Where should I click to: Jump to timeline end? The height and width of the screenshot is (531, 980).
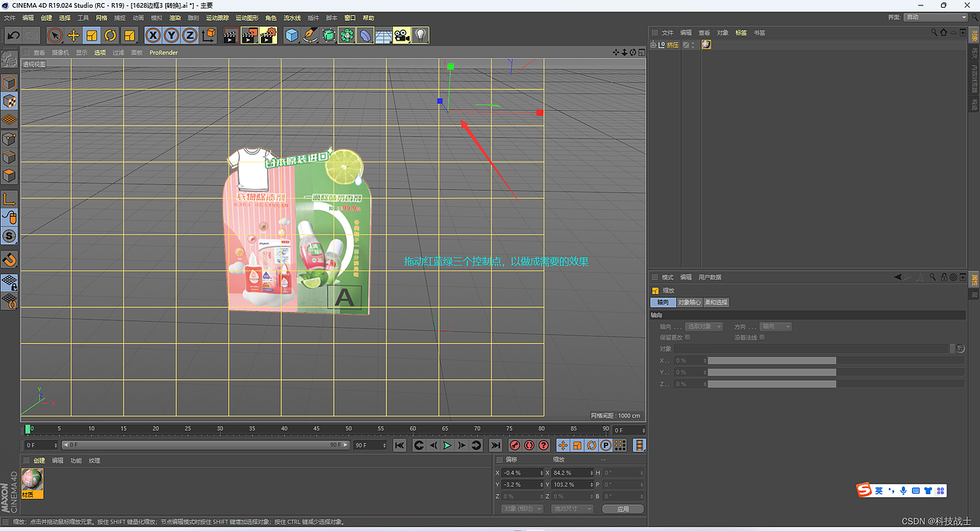495,445
